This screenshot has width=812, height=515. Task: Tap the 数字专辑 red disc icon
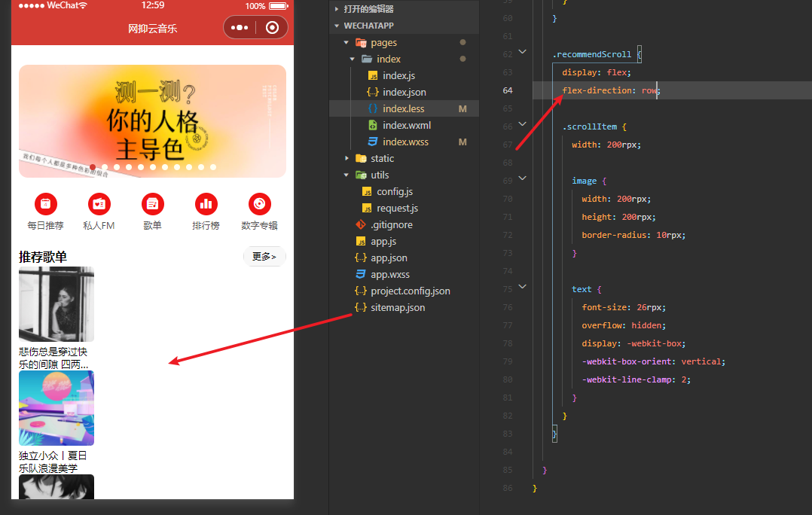click(259, 204)
